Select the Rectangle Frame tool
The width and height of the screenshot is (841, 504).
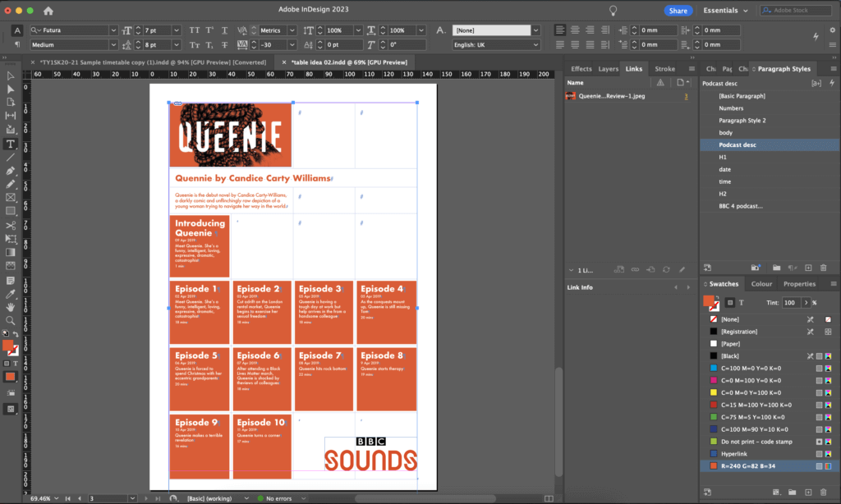click(10, 197)
